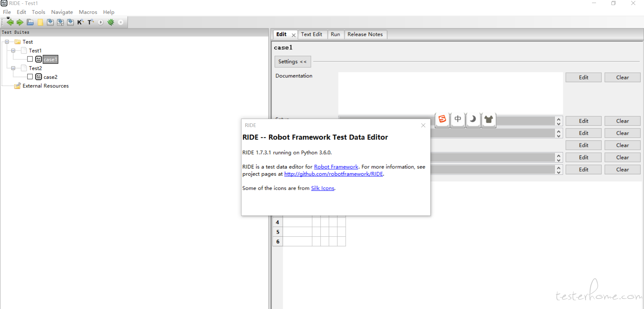Tick the checkbox beside case2
This screenshot has width=644, height=309.
coord(30,77)
